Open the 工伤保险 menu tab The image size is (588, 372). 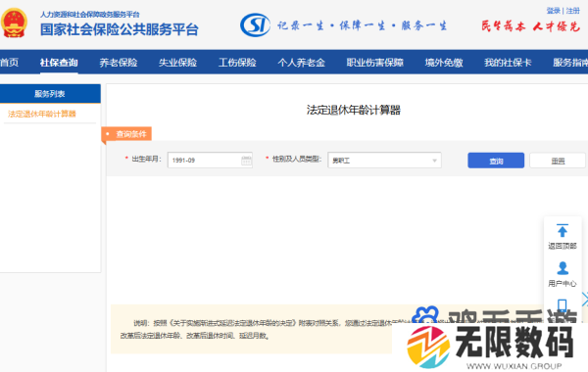[x=237, y=63]
